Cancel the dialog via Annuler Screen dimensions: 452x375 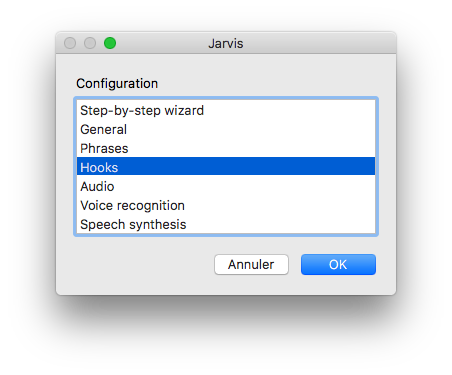(251, 265)
